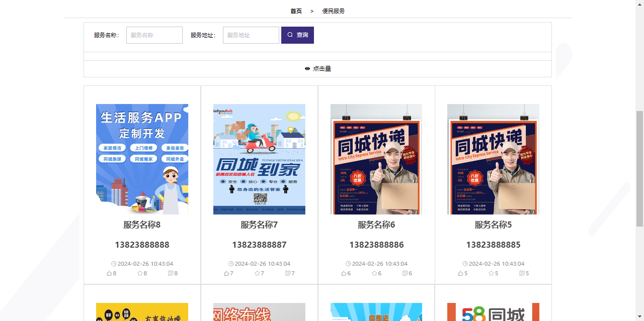Screen dimensions: 644x321
Task: Click the 查询 search button
Action: coord(297,35)
